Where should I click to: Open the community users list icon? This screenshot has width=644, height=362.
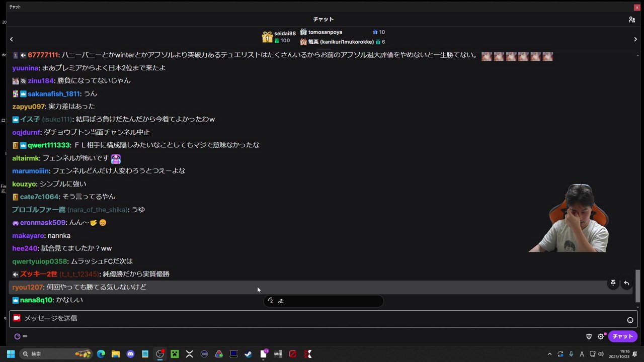coord(632,19)
